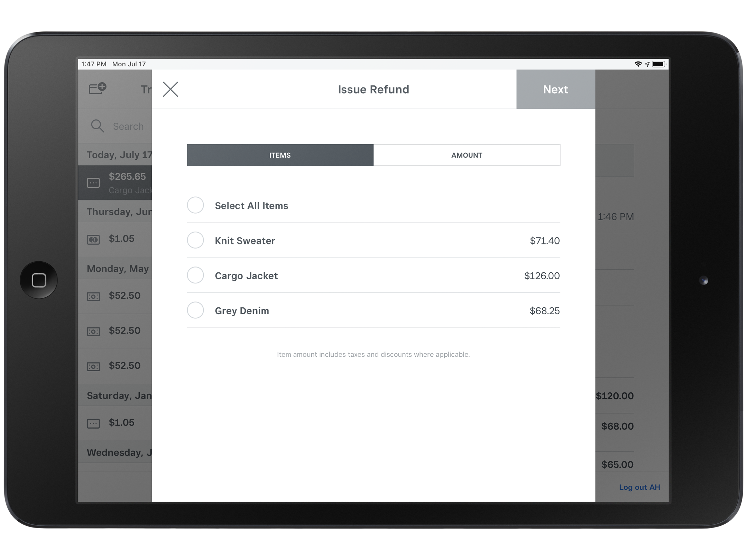
Task: Toggle the Select All Items checkbox
Action: click(x=195, y=205)
